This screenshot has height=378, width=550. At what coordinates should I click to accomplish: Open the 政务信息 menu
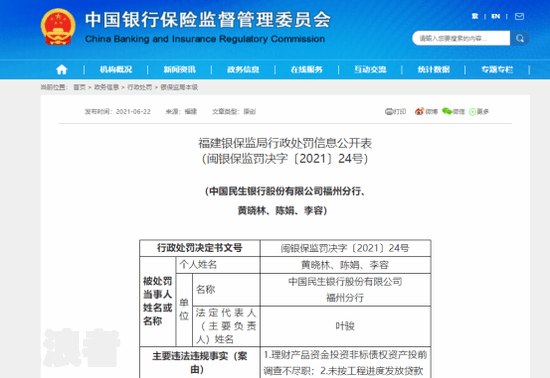243,69
